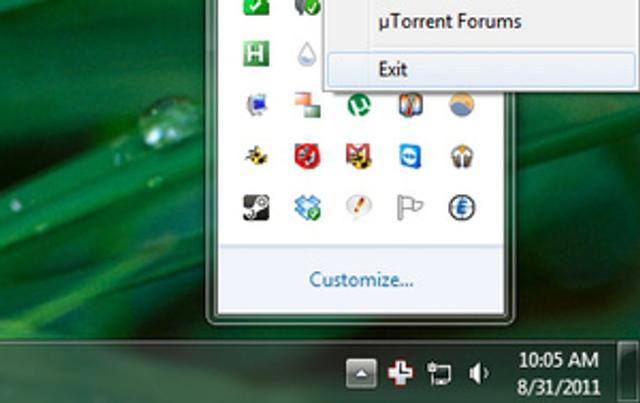640x403 pixels.
Task: Open the green H tray icon
Action: pyautogui.click(x=256, y=53)
